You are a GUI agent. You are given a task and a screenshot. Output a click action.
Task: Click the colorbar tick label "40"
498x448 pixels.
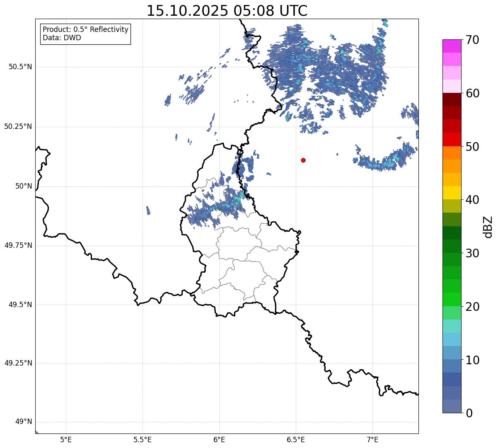[x=472, y=200]
